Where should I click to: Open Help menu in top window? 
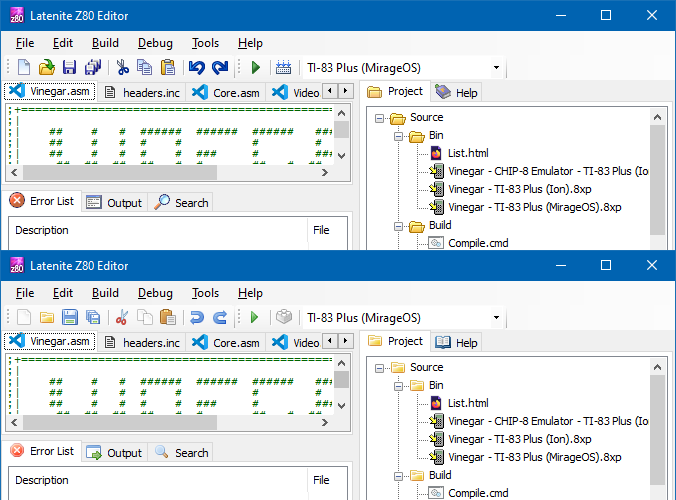[250, 43]
